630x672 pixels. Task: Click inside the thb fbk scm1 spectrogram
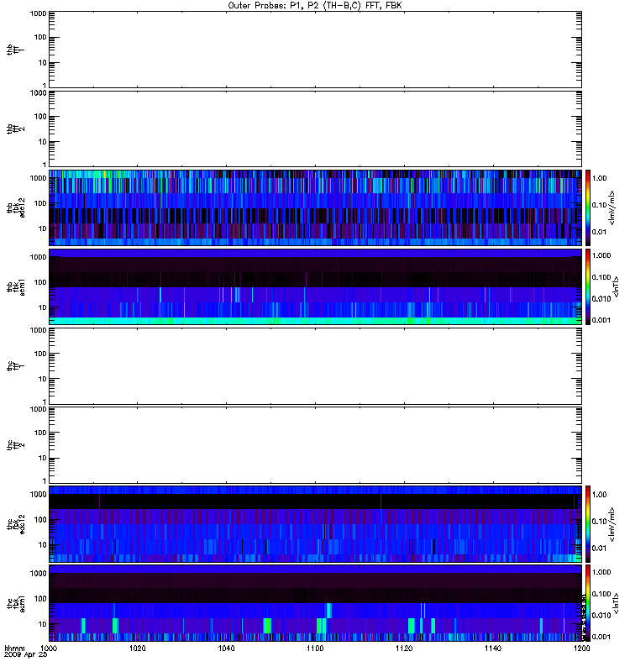tap(315, 286)
